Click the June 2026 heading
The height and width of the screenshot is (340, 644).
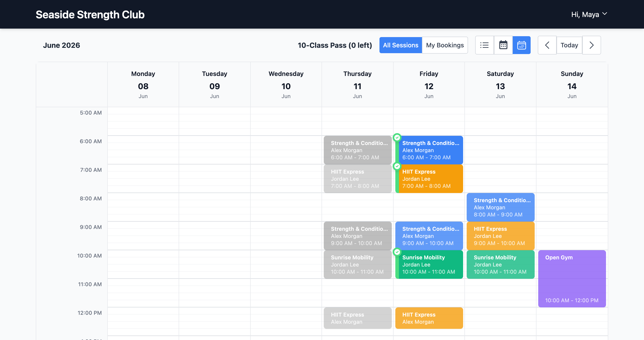(61, 45)
